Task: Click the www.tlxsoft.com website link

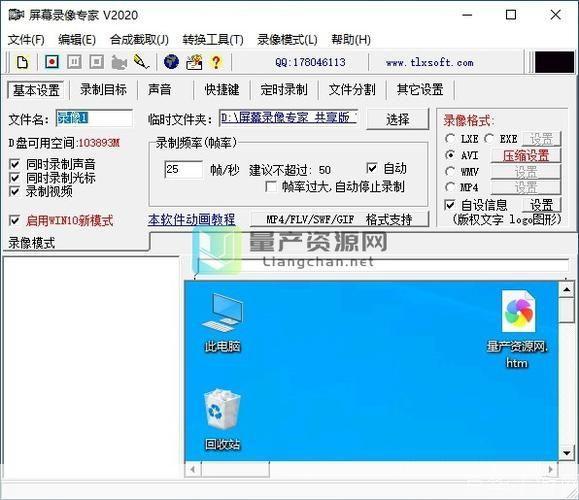Action: pos(430,62)
